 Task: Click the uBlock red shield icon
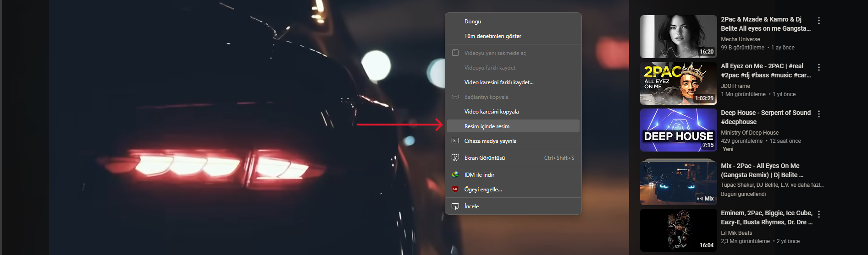[455, 189]
